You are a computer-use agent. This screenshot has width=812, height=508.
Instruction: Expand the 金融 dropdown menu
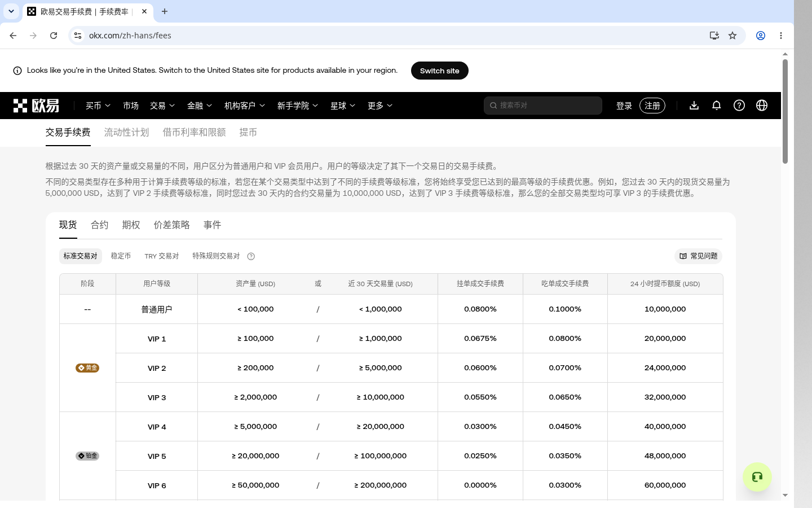[x=200, y=106]
